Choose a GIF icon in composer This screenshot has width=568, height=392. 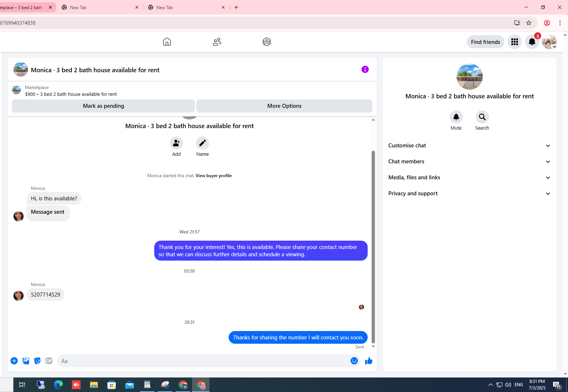(49, 361)
